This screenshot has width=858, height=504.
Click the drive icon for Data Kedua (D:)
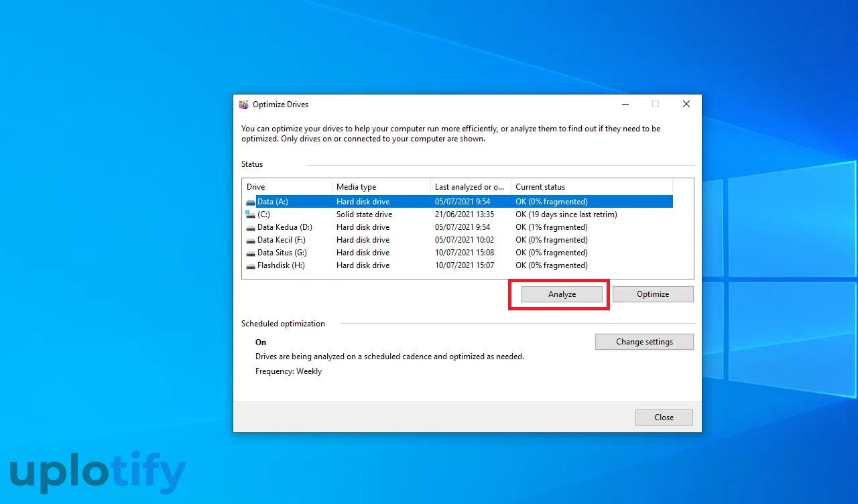coord(251,227)
